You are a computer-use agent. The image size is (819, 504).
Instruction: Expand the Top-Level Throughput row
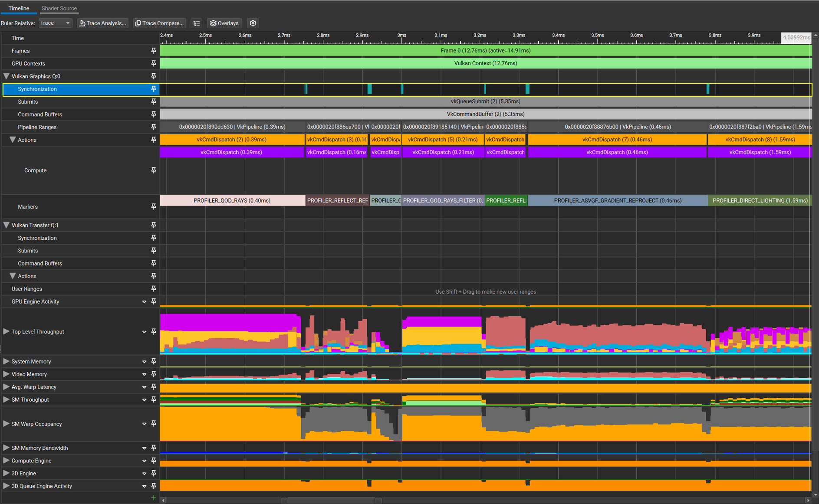pos(6,332)
